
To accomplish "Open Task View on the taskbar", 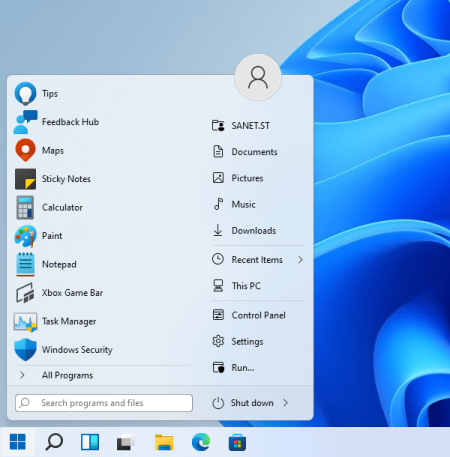I will [125, 442].
